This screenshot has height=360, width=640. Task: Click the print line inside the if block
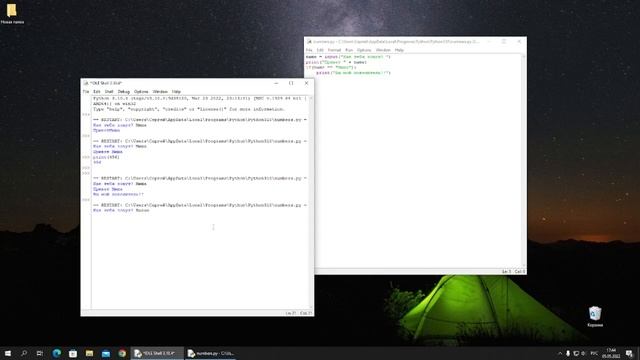tap(353, 73)
